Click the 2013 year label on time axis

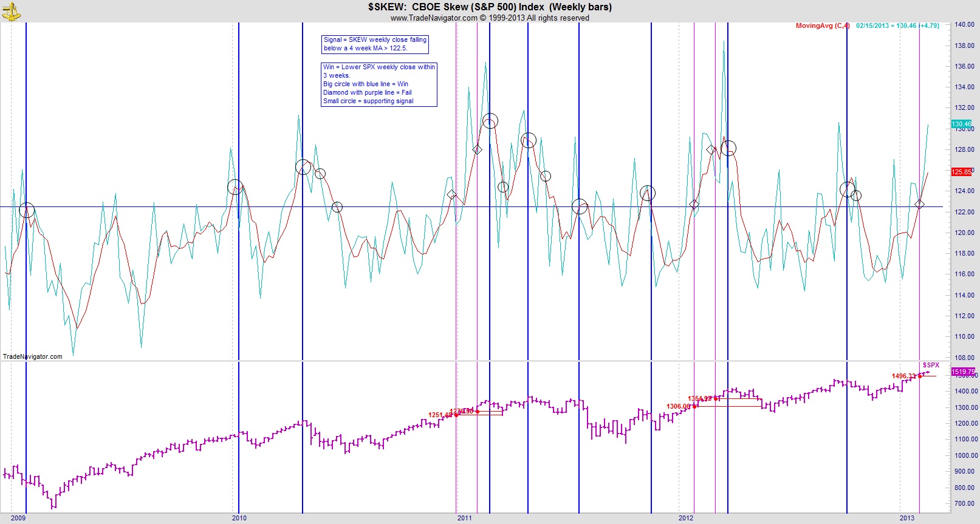907,518
